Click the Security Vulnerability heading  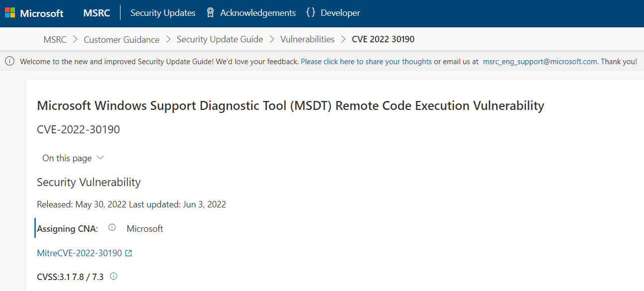coord(89,183)
